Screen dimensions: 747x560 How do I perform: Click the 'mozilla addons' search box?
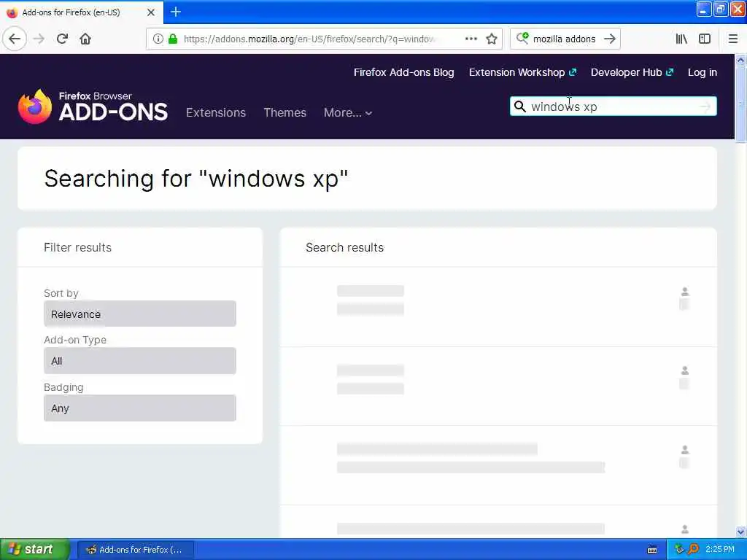565,39
